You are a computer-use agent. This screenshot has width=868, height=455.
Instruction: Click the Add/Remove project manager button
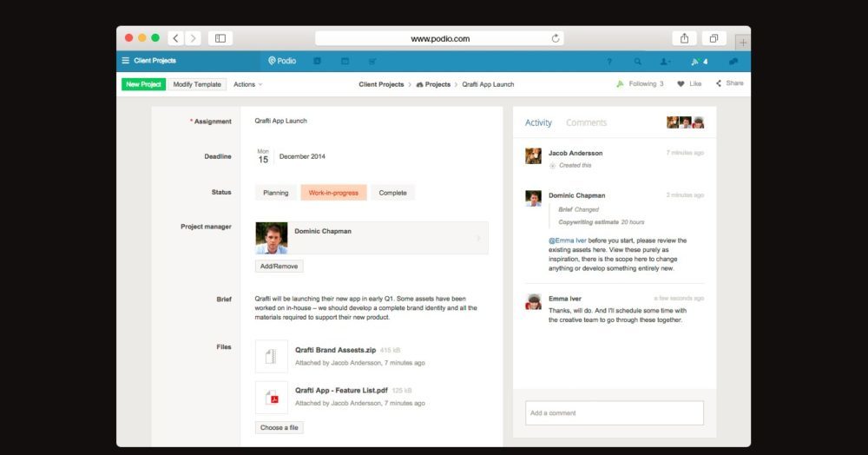[x=279, y=267]
